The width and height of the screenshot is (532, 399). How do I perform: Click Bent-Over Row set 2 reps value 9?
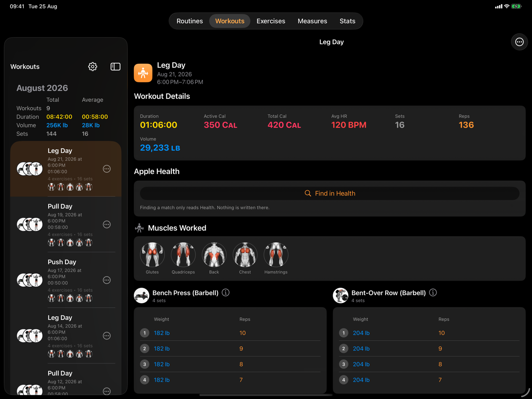[x=440, y=349]
